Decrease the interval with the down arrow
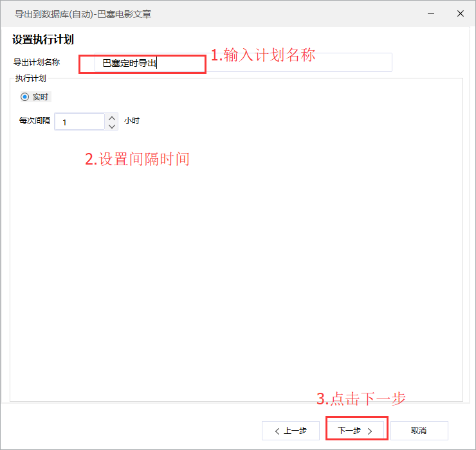The height and width of the screenshot is (450, 476). coord(112,126)
